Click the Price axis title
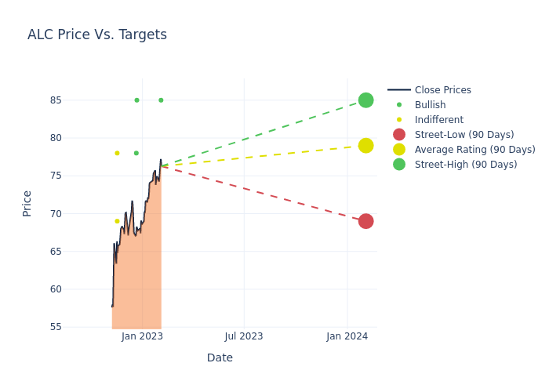Image resolution: width=549 pixels, height=392 pixels. (x=27, y=203)
